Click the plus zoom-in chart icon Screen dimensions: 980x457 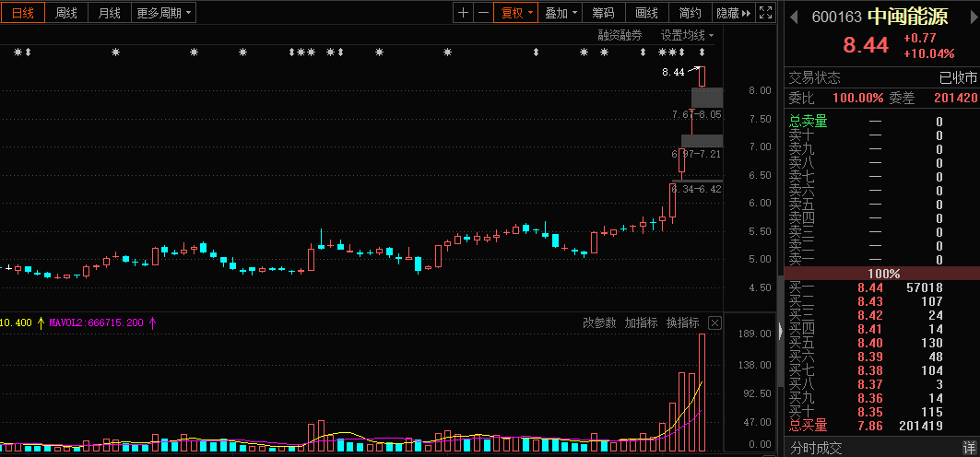tap(463, 13)
